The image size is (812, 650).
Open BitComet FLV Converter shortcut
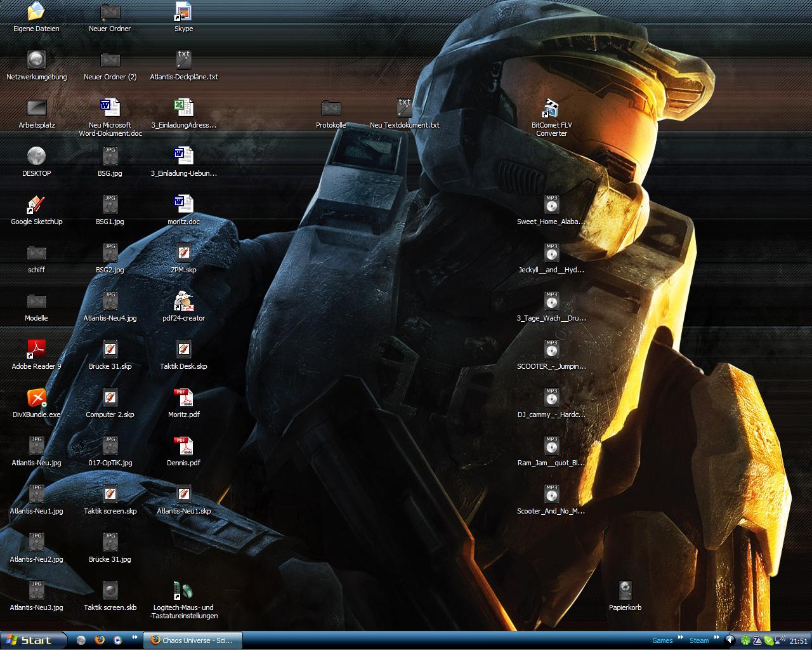pyautogui.click(x=551, y=109)
